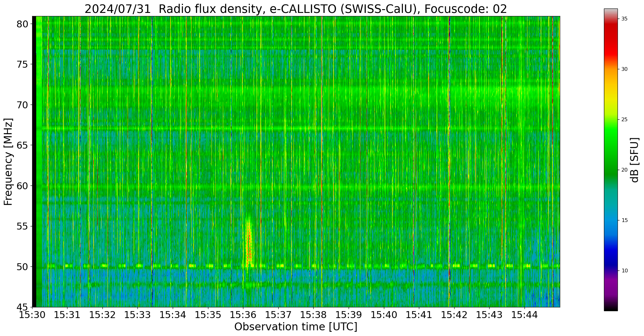Click the 15:43 time tick label

[x=490, y=315]
